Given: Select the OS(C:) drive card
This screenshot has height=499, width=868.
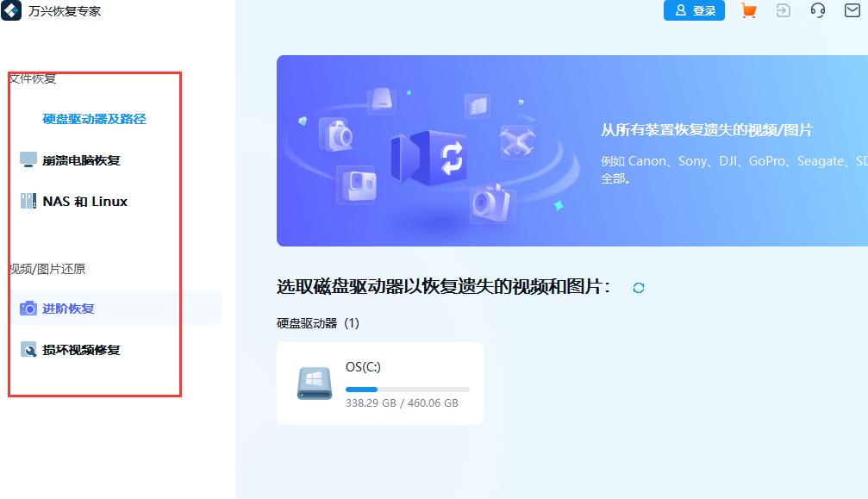Looking at the screenshot, I should (380, 383).
